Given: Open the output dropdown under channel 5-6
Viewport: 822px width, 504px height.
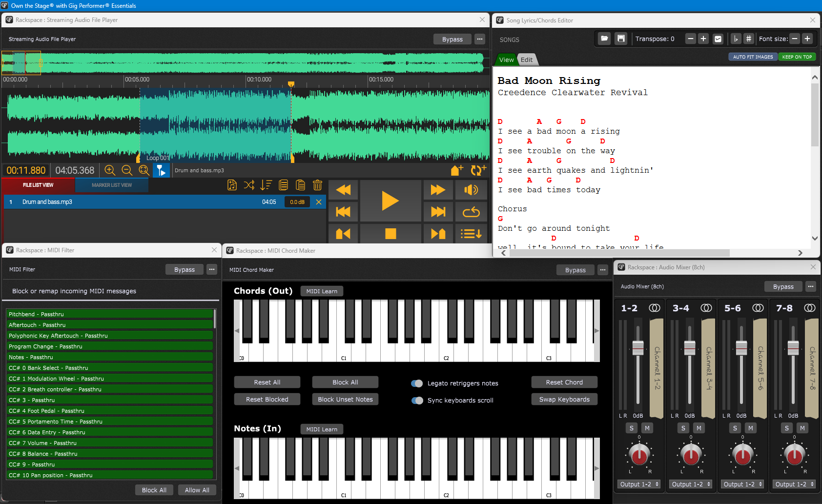Looking at the screenshot, I should (743, 484).
